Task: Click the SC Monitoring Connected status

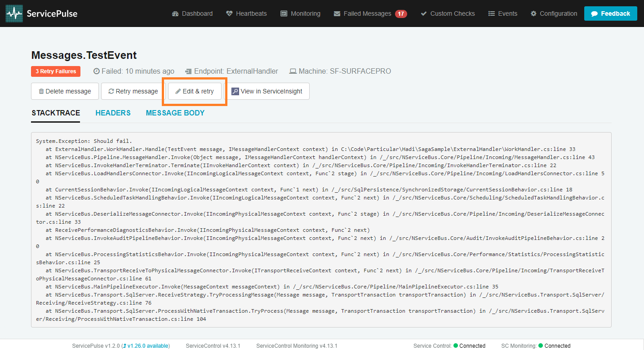Action: (x=536, y=346)
